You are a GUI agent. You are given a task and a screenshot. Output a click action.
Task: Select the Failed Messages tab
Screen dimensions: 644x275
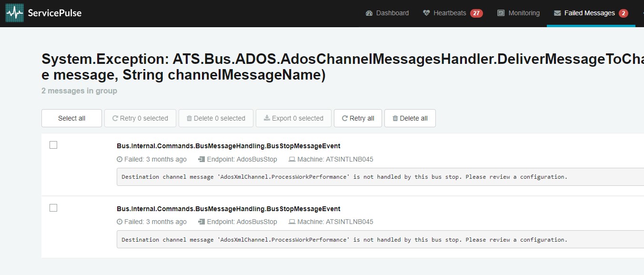coord(584,13)
